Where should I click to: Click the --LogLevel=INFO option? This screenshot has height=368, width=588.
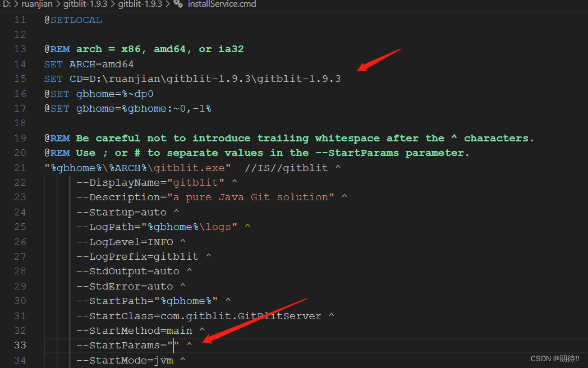point(125,242)
